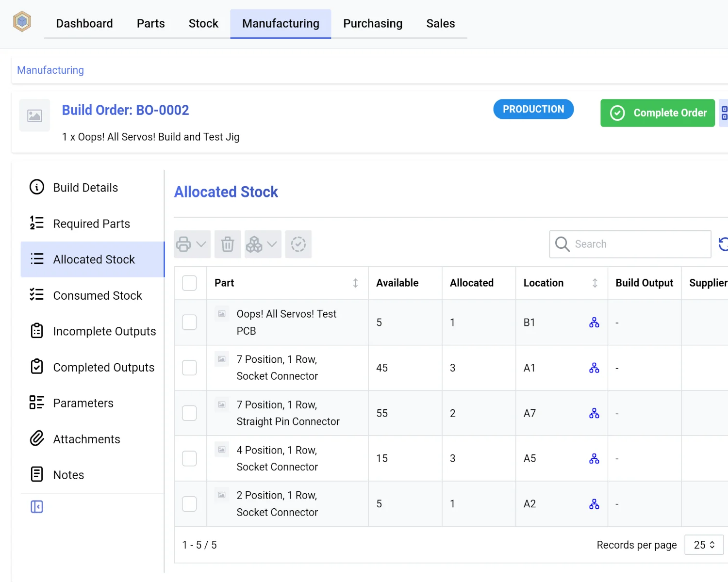Follow the Manufacturing breadcrumb link
The width and height of the screenshot is (728, 582).
[x=50, y=70]
